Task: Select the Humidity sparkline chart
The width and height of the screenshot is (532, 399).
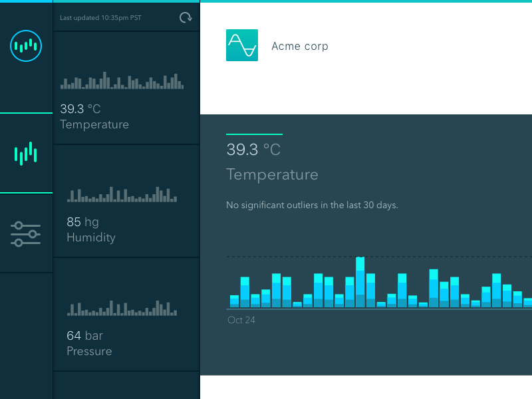Action: tap(123, 194)
